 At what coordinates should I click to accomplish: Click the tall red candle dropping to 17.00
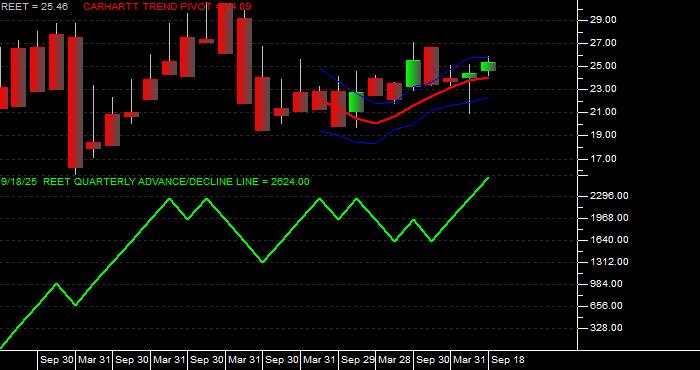coord(75,102)
